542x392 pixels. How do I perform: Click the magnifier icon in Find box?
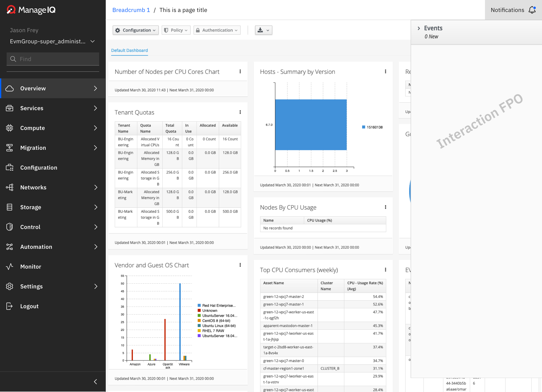point(13,59)
